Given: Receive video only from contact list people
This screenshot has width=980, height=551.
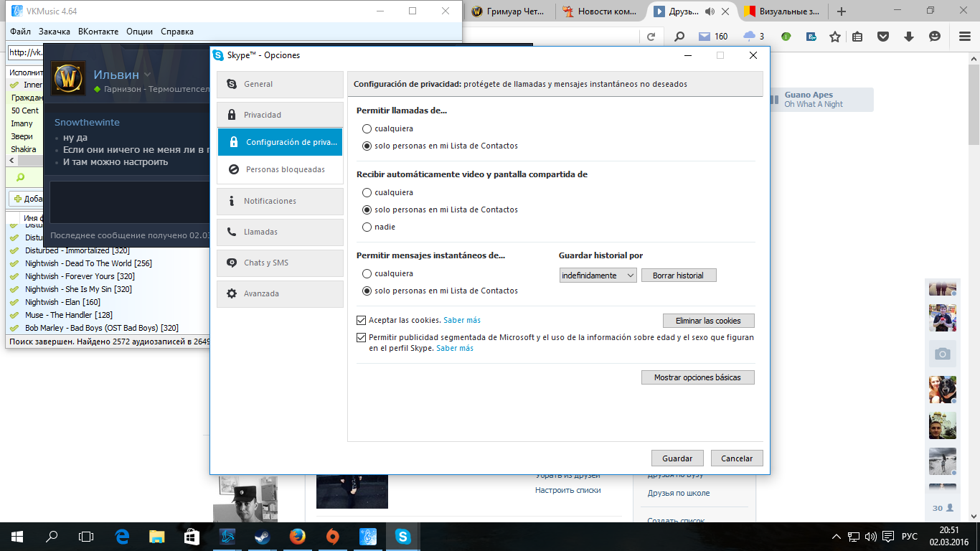Looking at the screenshot, I should click(367, 209).
